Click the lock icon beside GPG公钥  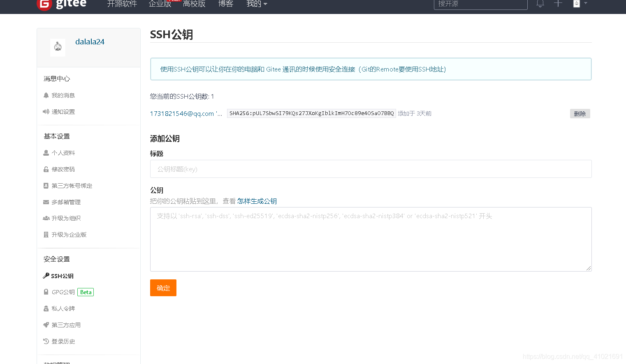46,292
